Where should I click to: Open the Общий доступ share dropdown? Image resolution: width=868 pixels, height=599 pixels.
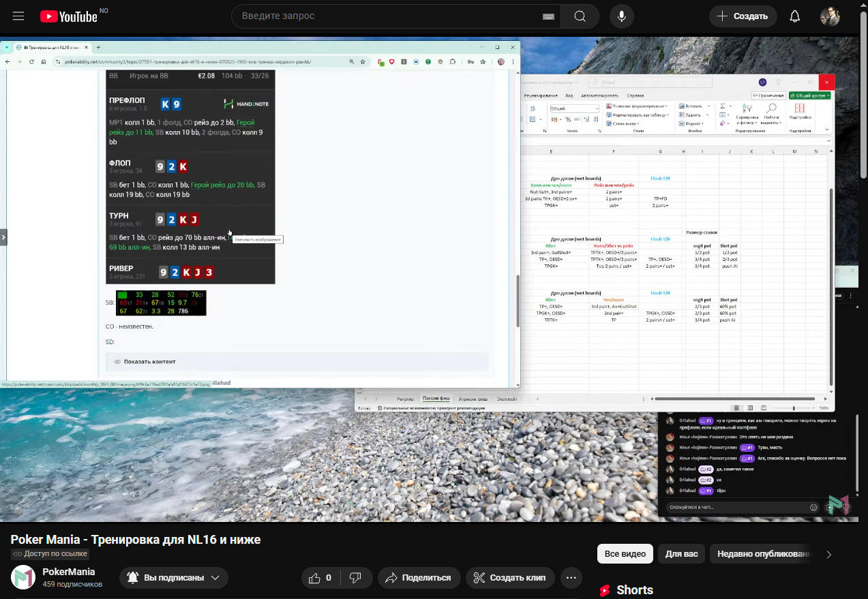pyautogui.click(x=810, y=95)
